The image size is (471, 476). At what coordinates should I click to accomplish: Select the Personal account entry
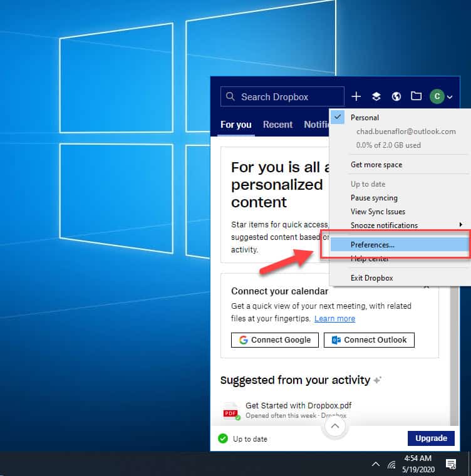[365, 118]
